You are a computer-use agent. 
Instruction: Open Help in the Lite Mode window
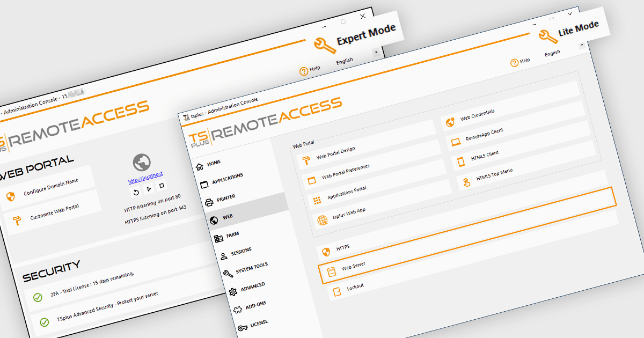click(x=520, y=62)
